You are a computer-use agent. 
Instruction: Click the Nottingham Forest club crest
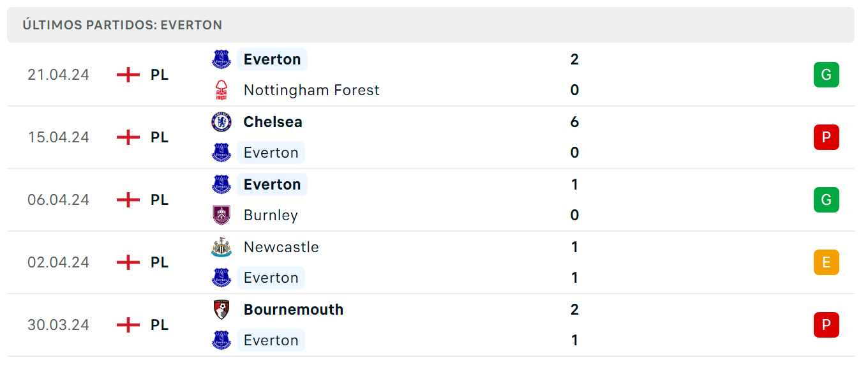pyautogui.click(x=221, y=90)
